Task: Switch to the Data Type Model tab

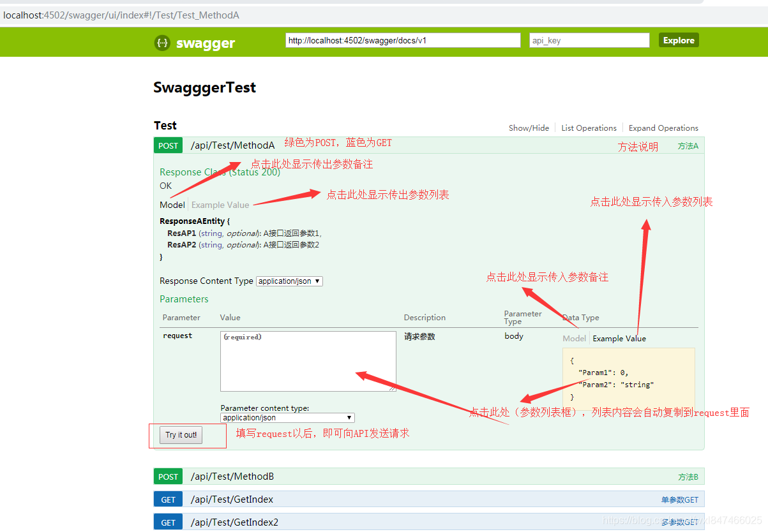Action: [574, 338]
